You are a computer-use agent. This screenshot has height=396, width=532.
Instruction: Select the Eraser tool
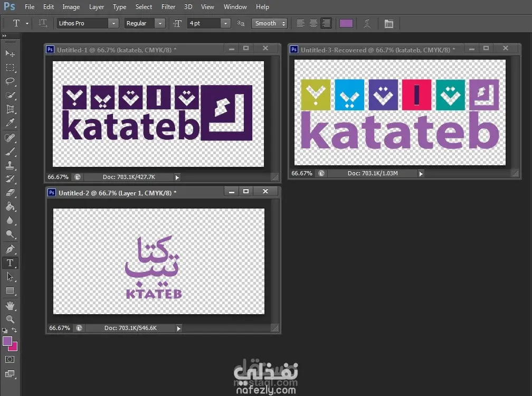pyautogui.click(x=10, y=193)
